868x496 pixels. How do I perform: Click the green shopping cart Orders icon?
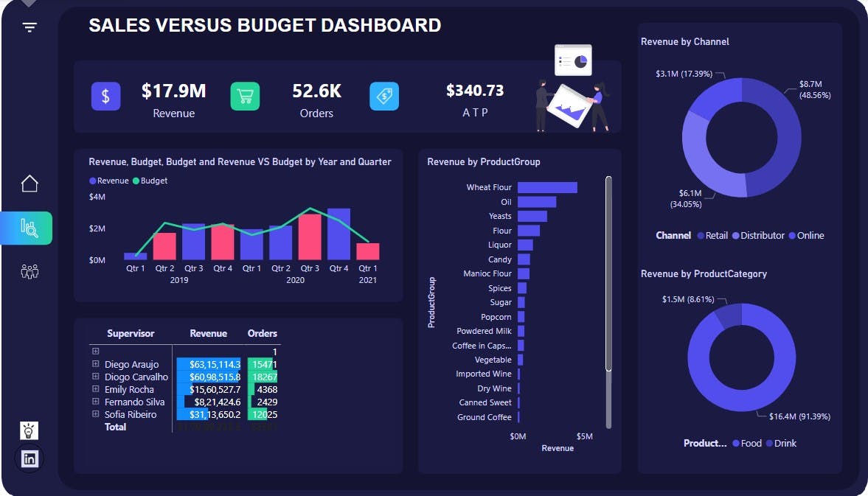click(x=245, y=96)
